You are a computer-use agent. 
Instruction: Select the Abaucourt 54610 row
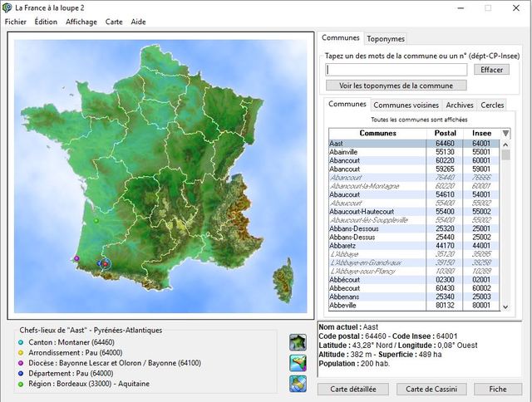coord(414,194)
